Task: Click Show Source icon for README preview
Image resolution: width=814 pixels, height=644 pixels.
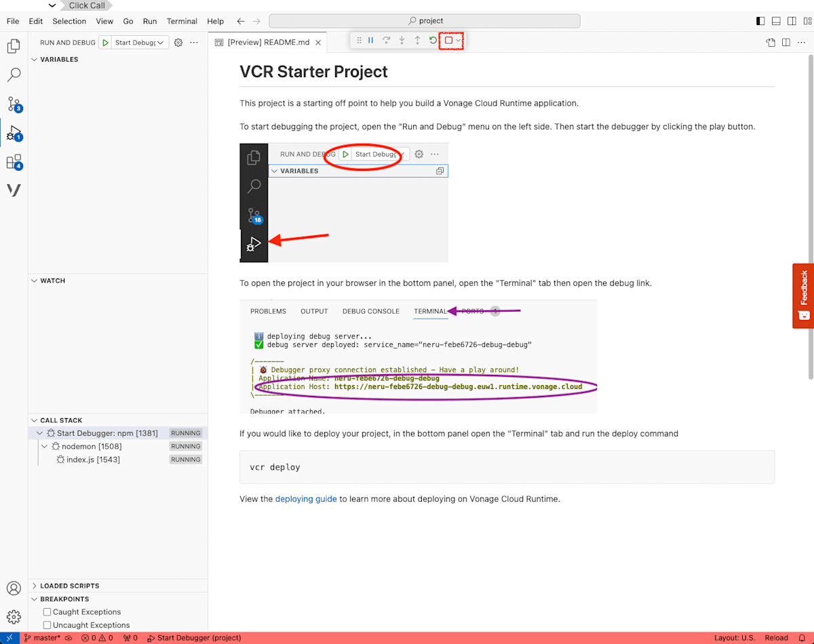Action: (771, 42)
